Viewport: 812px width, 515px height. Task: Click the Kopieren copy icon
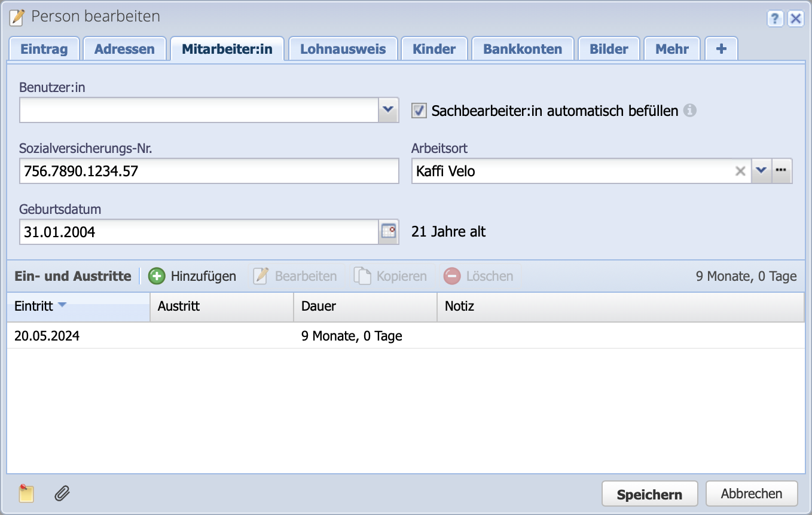click(364, 275)
